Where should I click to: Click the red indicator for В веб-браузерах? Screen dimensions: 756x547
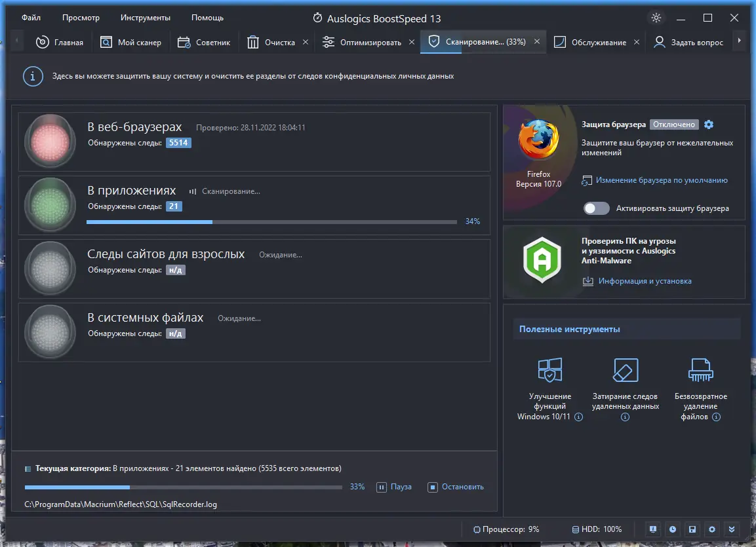[50, 141]
